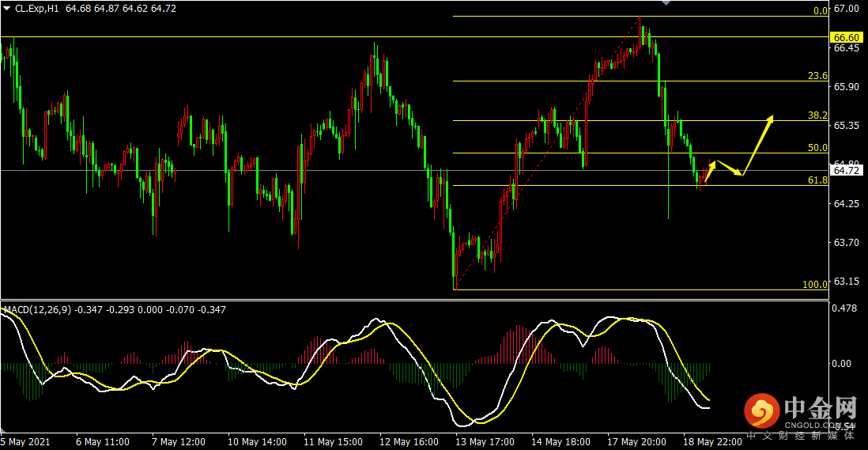Click the 50.0 Fibonacci level label

tap(817, 147)
